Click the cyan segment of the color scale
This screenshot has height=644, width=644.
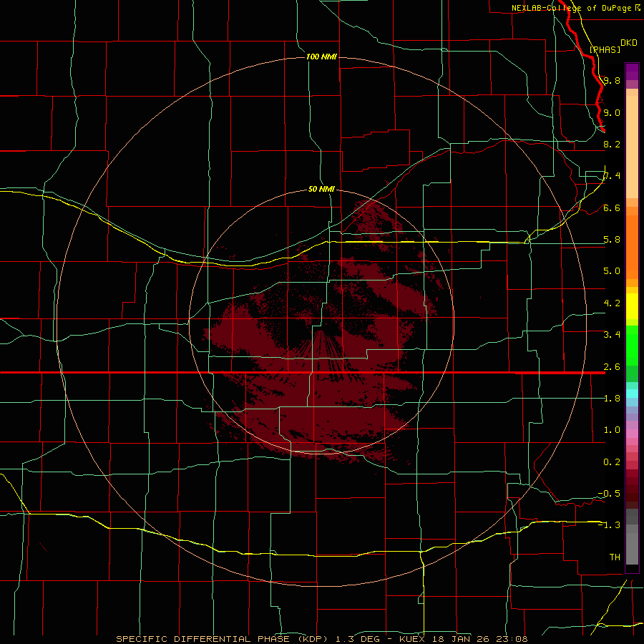click(x=632, y=394)
